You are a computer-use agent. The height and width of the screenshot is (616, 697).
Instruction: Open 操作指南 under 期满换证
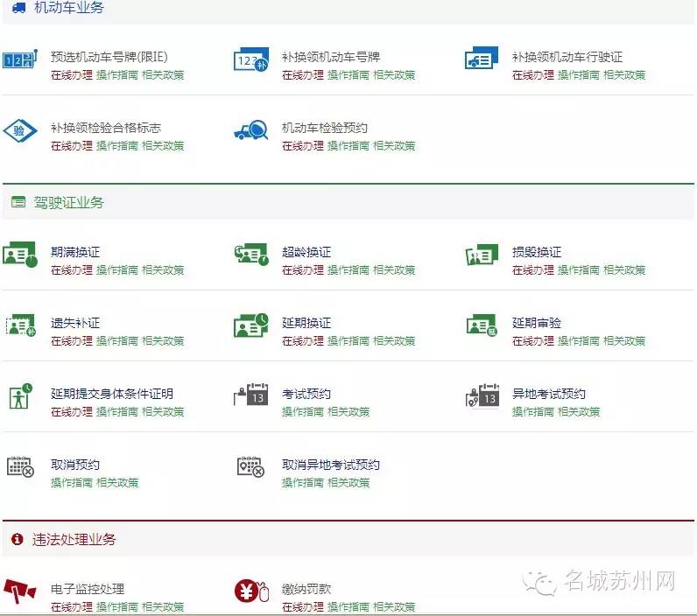[x=117, y=270]
